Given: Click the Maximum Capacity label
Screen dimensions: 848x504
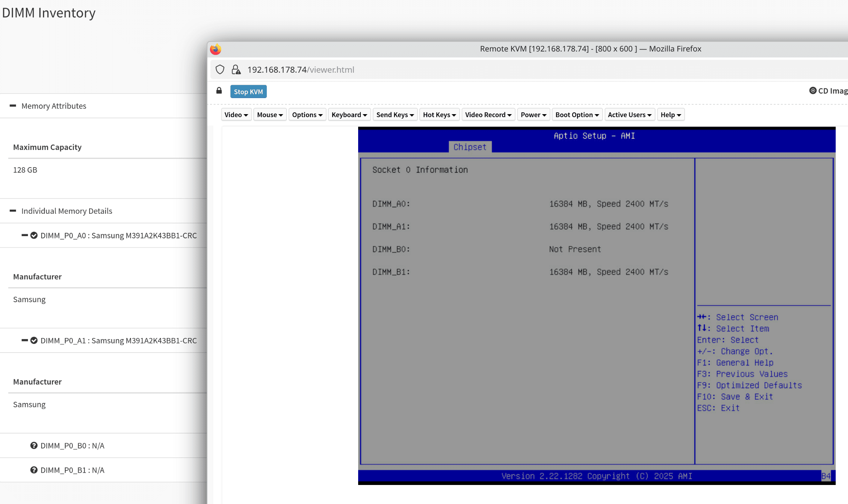Looking at the screenshot, I should [x=47, y=147].
